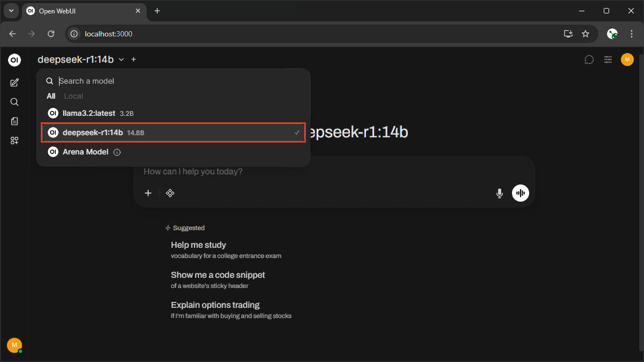Click info icon beside Arena Model
Image resolution: width=644 pixels, height=362 pixels.
coord(117,152)
